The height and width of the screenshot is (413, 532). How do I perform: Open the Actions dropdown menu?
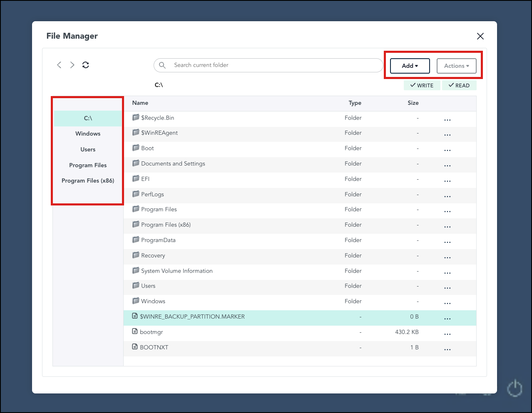[456, 66]
